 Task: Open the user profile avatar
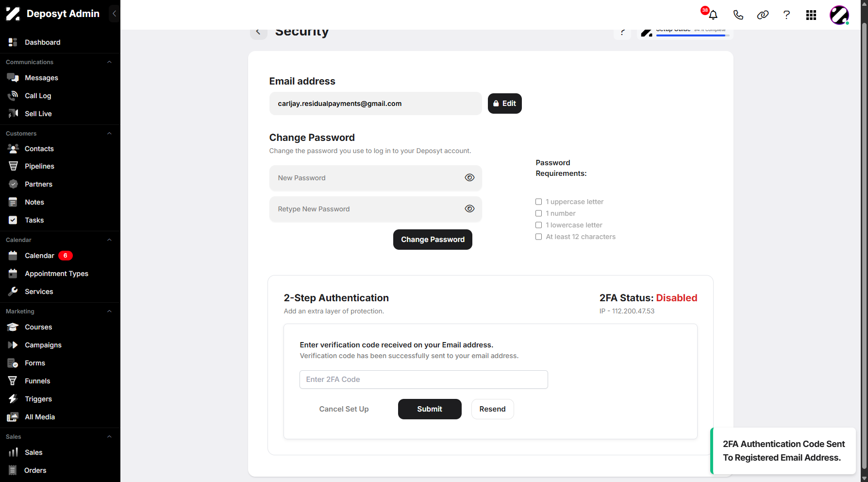point(839,15)
